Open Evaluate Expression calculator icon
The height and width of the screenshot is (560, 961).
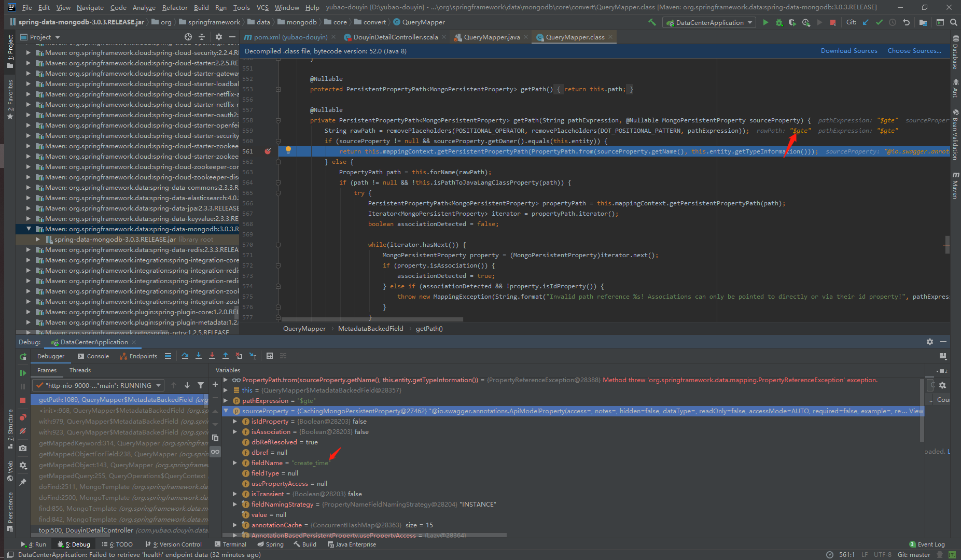point(270,356)
